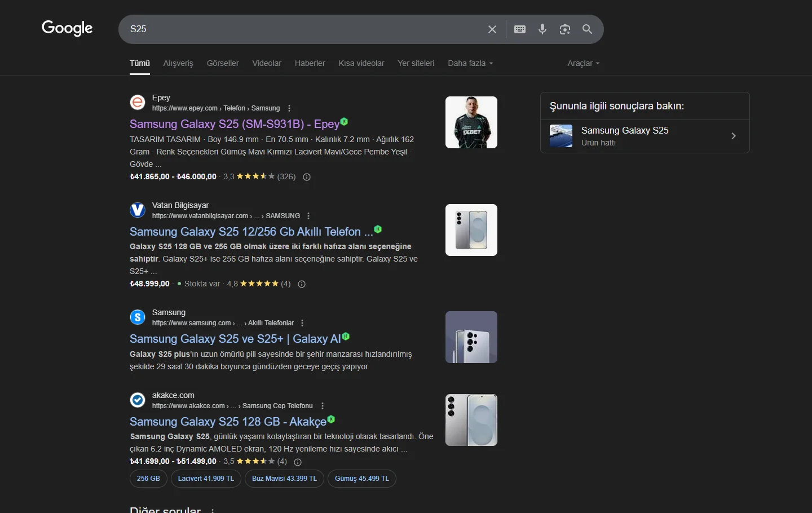Open Samsung Galaxy S25 ve S25+ link
Screen dimensions: 812x513
(x=235, y=339)
